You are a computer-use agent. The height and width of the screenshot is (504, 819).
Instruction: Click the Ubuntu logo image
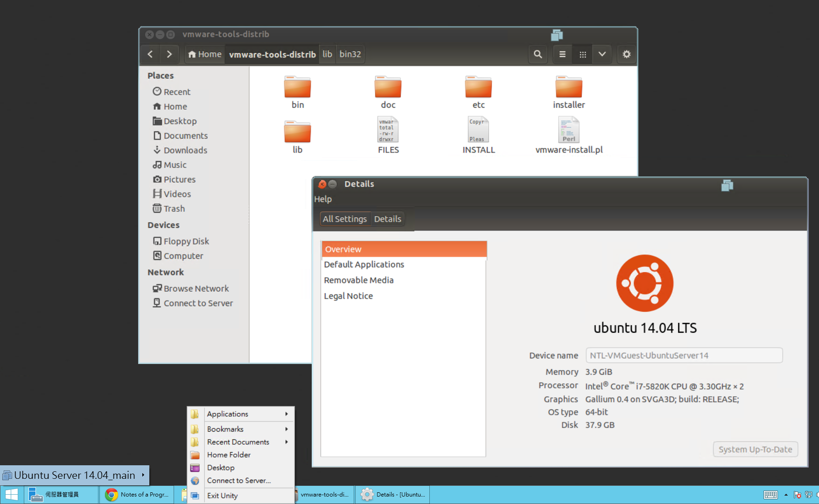[645, 283]
